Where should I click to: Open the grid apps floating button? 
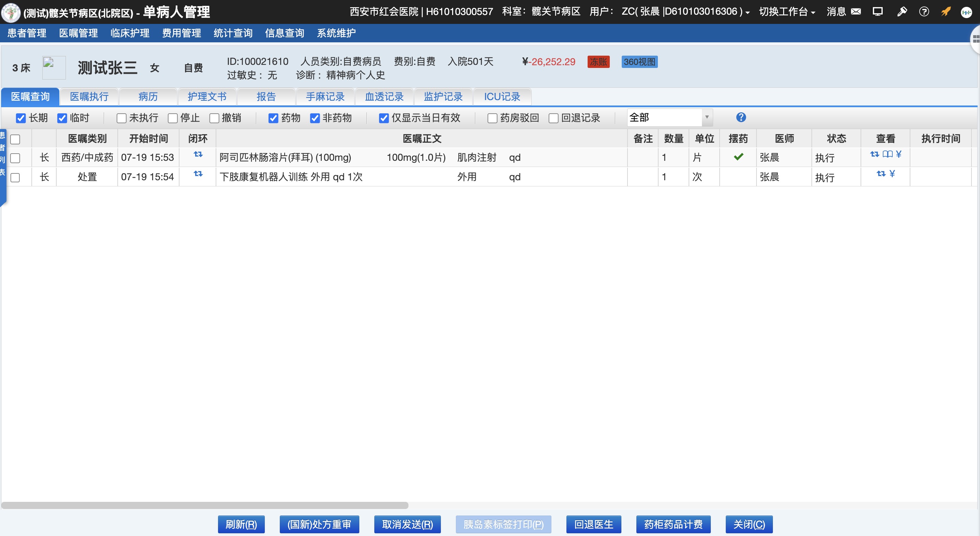pyautogui.click(x=976, y=39)
